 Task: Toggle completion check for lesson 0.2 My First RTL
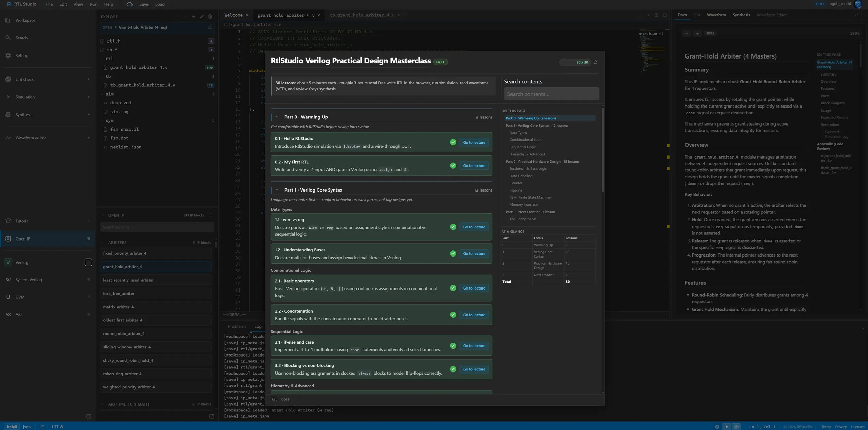(453, 166)
